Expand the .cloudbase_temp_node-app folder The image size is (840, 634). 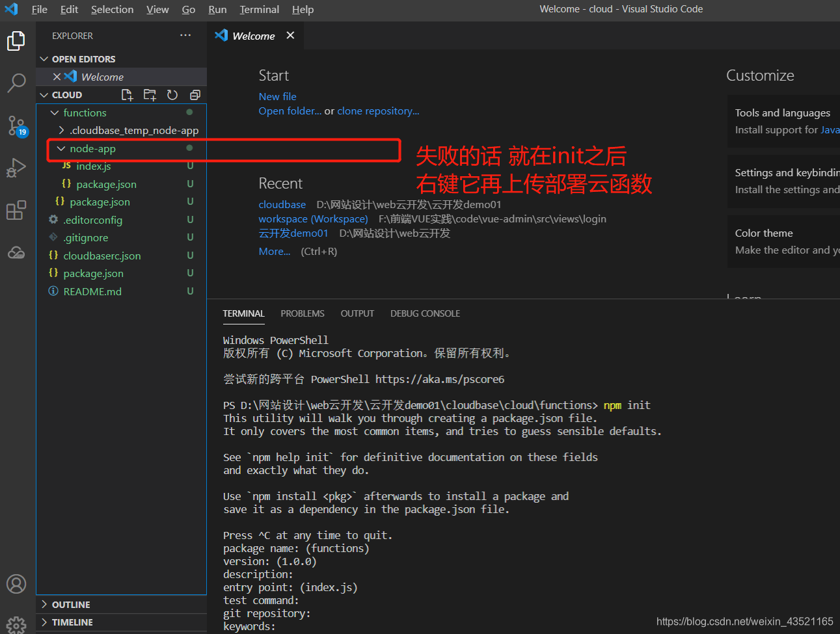[61, 130]
